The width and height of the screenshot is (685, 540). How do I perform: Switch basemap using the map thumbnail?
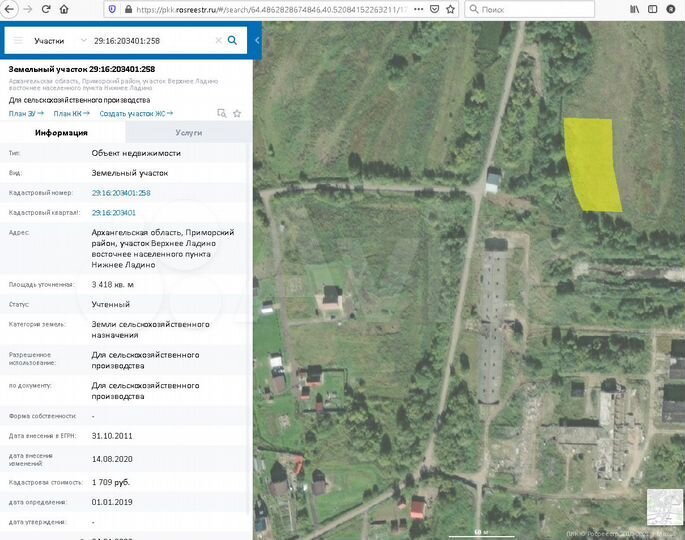pyautogui.click(x=664, y=507)
